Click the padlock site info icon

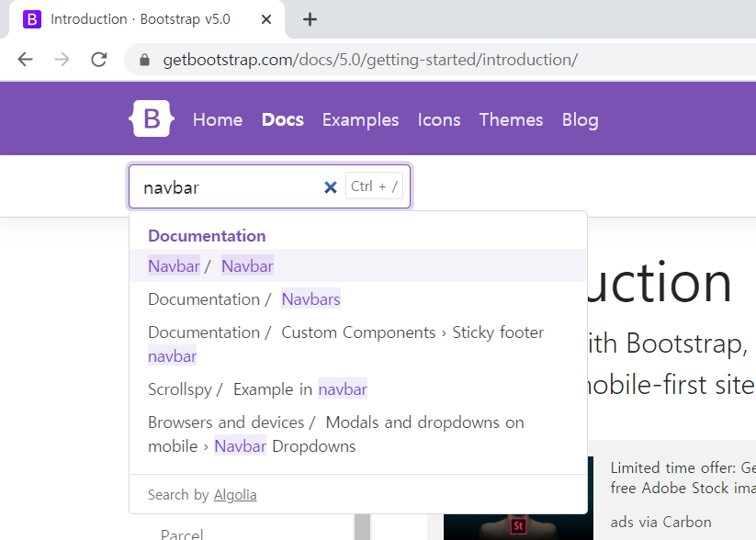pyautogui.click(x=144, y=60)
